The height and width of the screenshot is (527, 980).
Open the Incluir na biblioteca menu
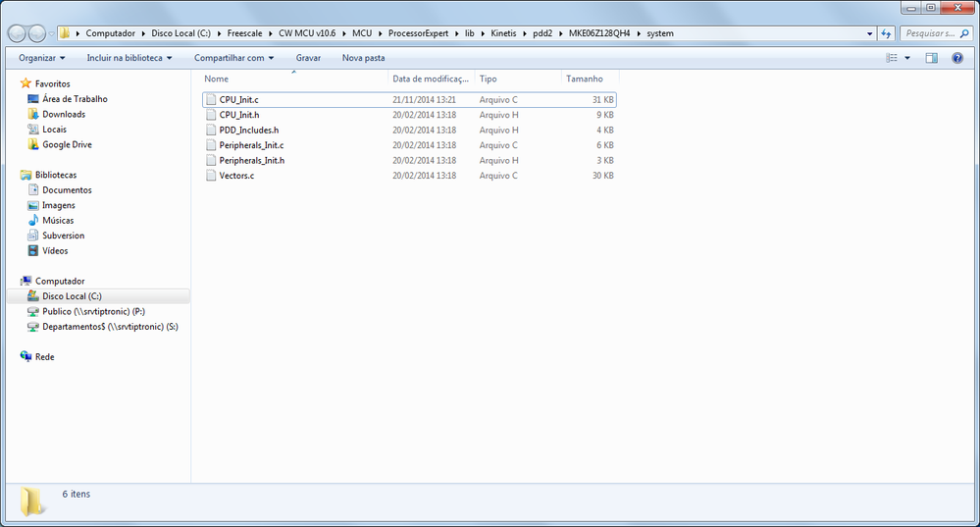pyautogui.click(x=129, y=58)
